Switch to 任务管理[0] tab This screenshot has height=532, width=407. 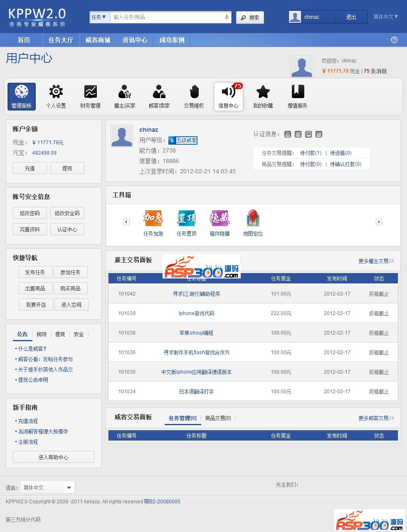183,418
